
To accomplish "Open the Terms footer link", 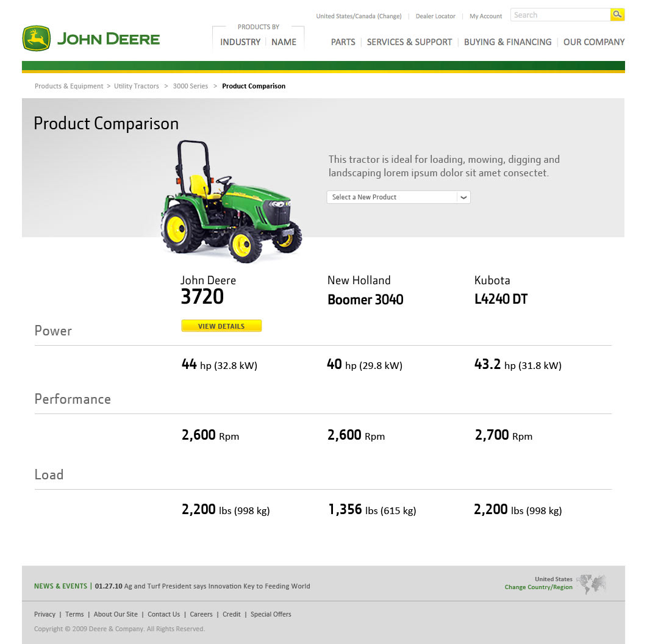I will (74, 614).
